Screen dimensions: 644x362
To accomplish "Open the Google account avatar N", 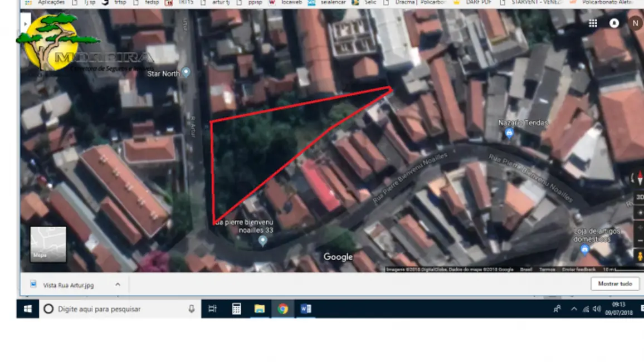I will [635, 23].
